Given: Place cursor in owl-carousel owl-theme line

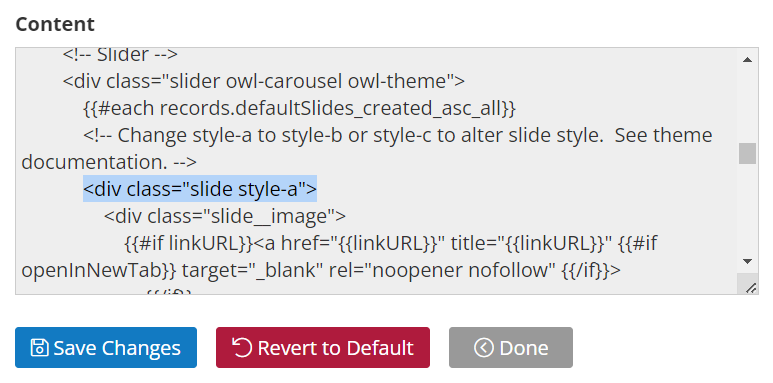Looking at the screenshot, I should (264, 81).
